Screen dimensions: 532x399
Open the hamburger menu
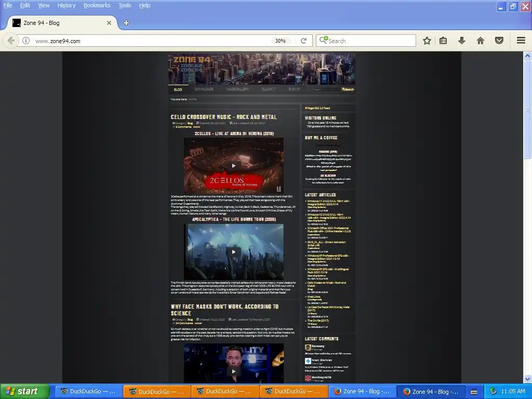point(521,41)
